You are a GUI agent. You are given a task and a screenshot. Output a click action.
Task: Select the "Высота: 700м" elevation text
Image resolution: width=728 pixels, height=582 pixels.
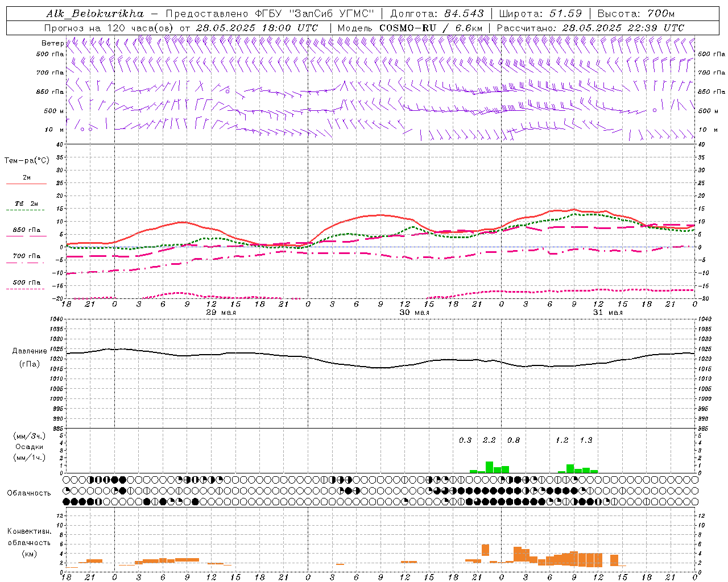click(x=636, y=13)
